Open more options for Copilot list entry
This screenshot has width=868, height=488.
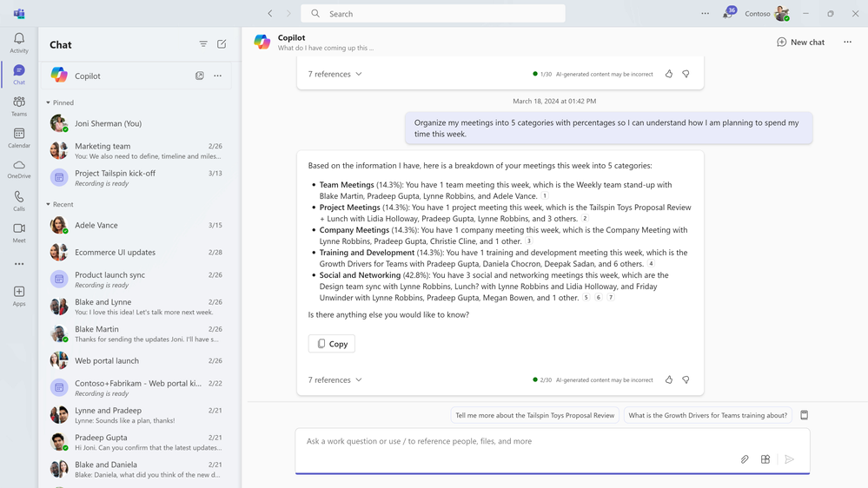pyautogui.click(x=217, y=76)
